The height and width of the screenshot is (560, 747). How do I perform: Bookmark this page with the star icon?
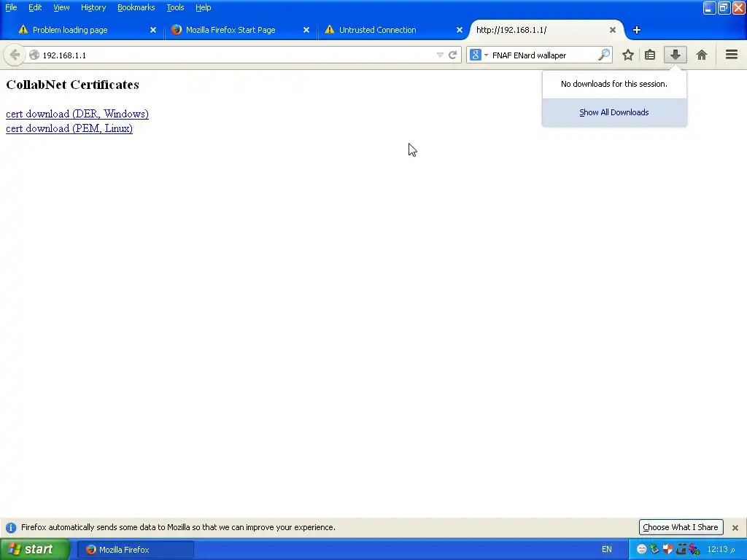[x=628, y=55]
